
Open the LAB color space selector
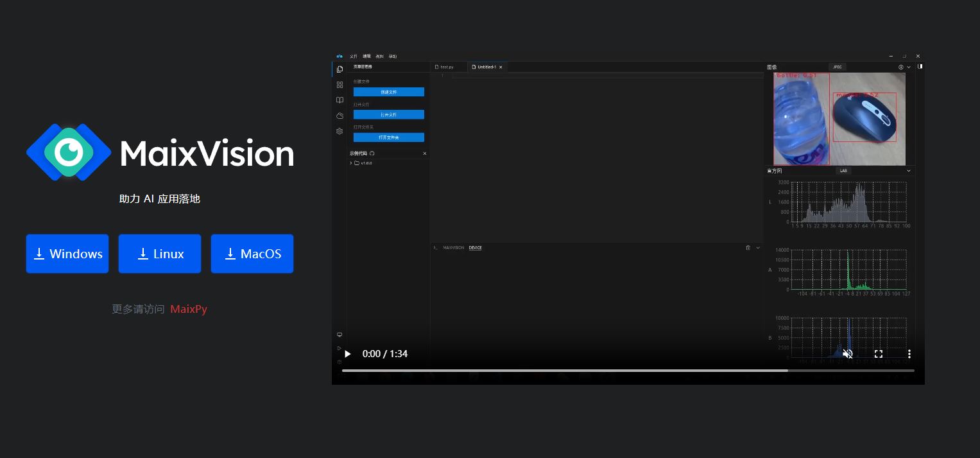pos(843,171)
